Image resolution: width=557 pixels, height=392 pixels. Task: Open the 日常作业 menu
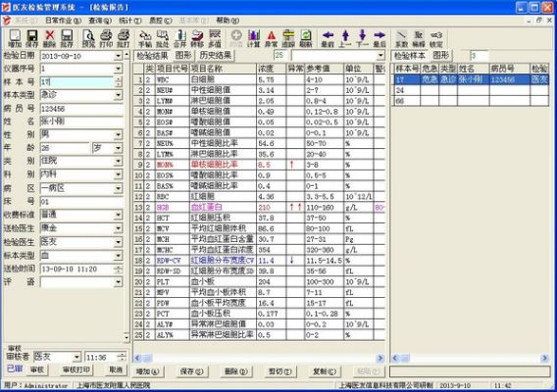point(63,21)
